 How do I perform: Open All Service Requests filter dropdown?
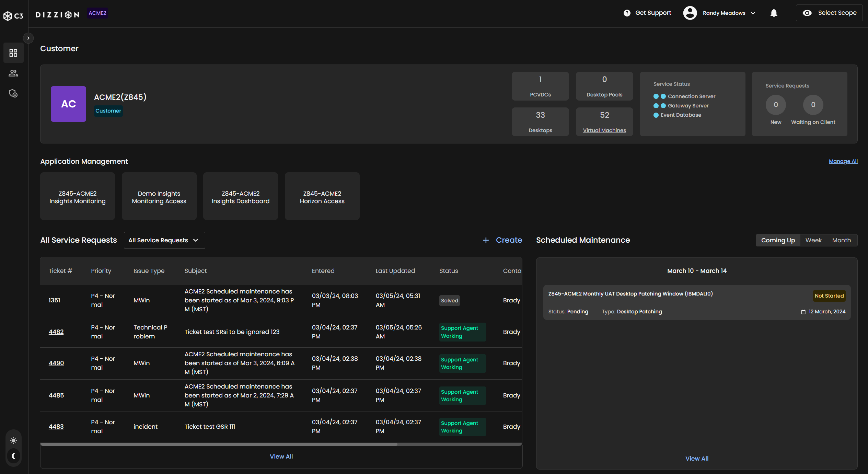pyautogui.click(x=164, y=240)
